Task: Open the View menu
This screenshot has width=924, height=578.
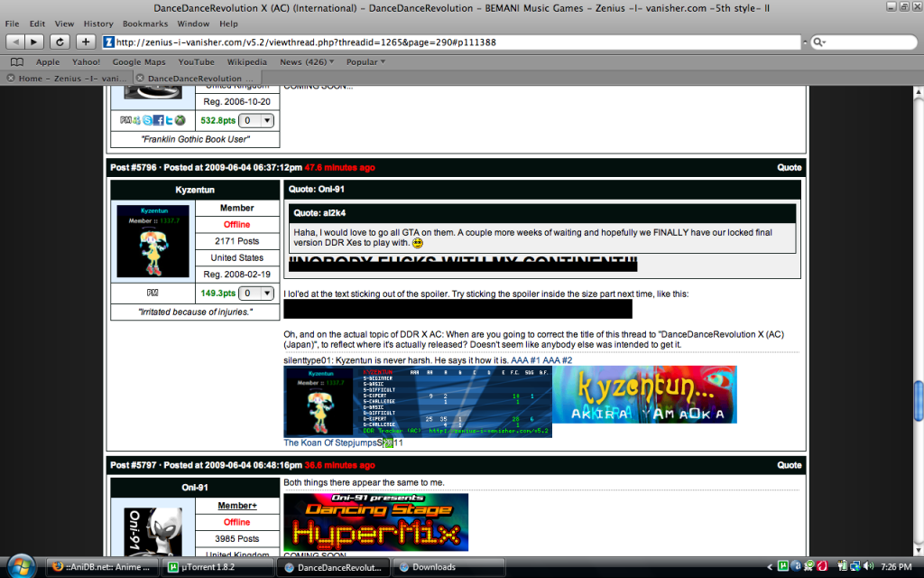Action: (64, 23)
